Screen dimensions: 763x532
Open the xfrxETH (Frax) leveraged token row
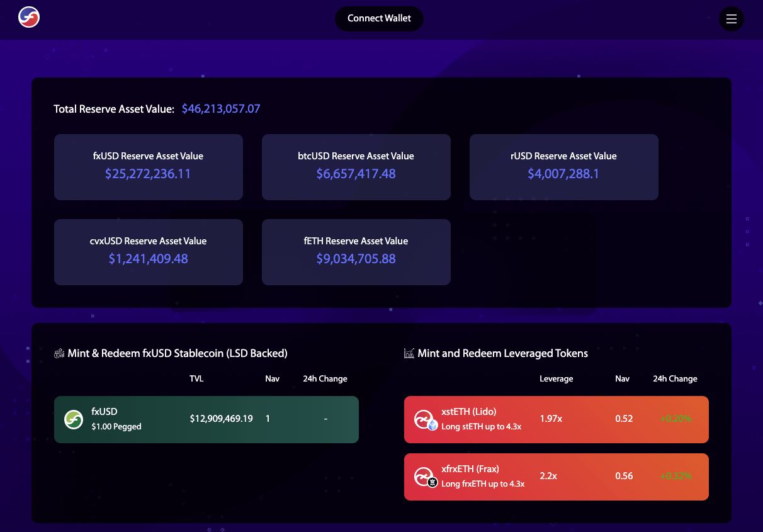click(x=557, y=477)
